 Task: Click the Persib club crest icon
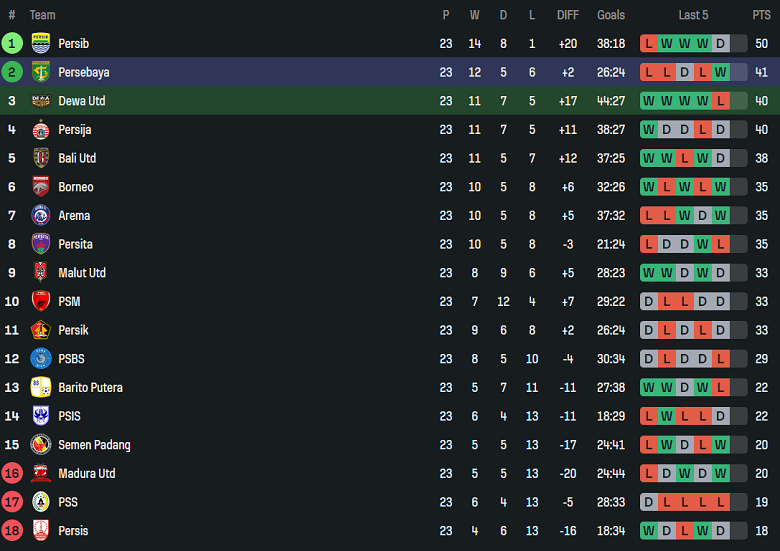(x=41, y=43)
